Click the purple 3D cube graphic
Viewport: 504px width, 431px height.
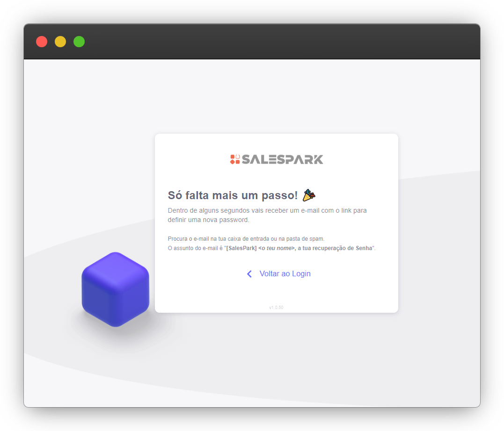(x=115, y=289)
